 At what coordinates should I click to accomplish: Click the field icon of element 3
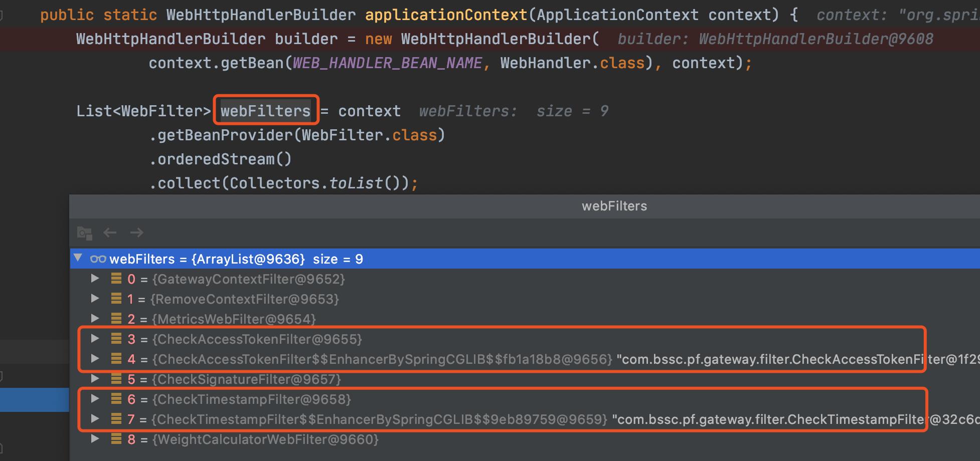pyautogui.click(x=116, y=339)
